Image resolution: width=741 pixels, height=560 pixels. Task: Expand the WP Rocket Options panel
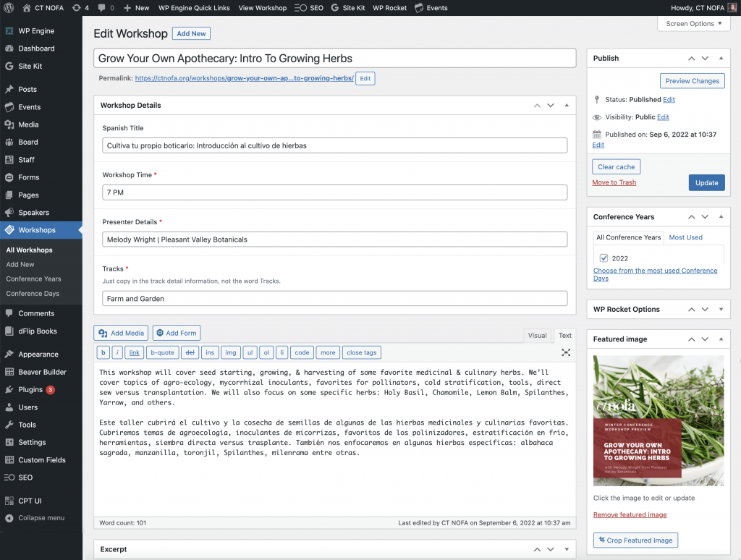[721, 310]
